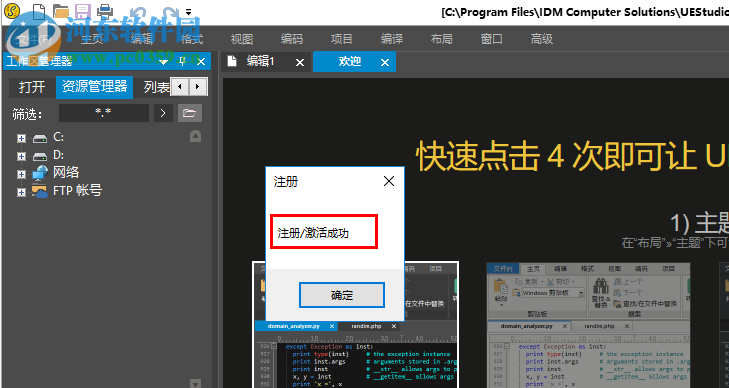This screenshot has width=729, height=388.
Task: Switch to the 欢迎 tab
Action: click(x=350, y=61)
